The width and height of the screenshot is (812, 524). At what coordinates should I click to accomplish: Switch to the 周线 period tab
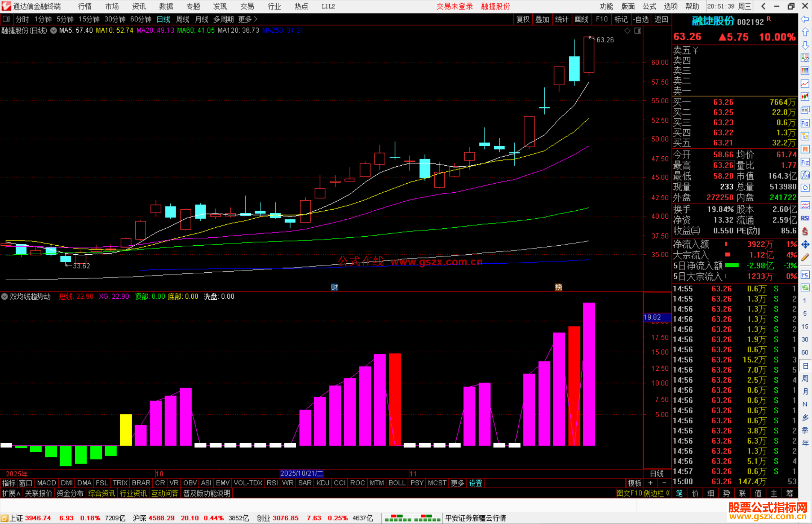tap(183, 19)
